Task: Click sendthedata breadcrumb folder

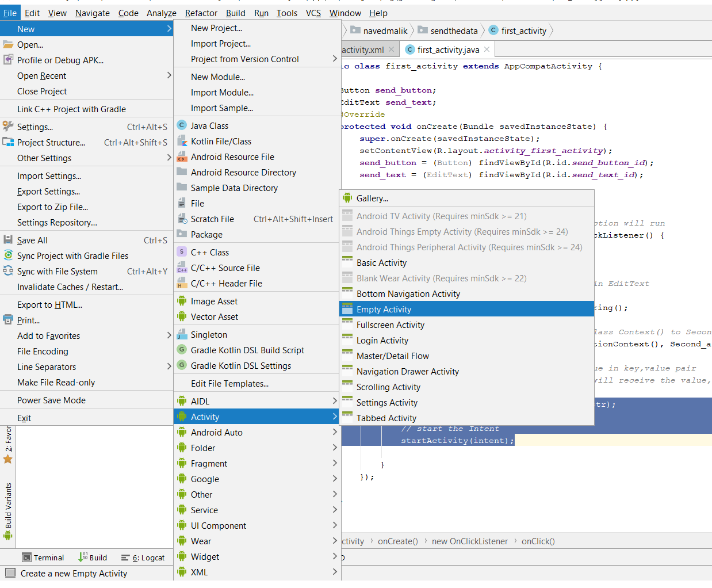Action: (447, 30)
